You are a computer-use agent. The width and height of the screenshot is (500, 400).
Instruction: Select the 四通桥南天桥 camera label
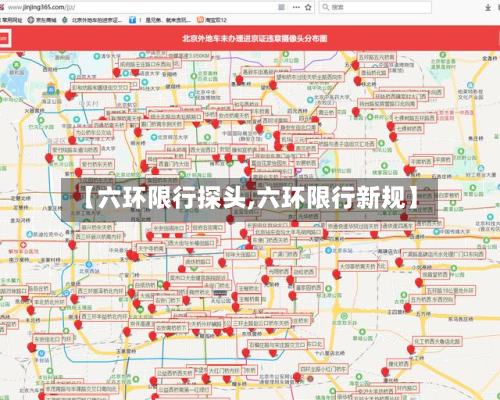coord(108,125)
